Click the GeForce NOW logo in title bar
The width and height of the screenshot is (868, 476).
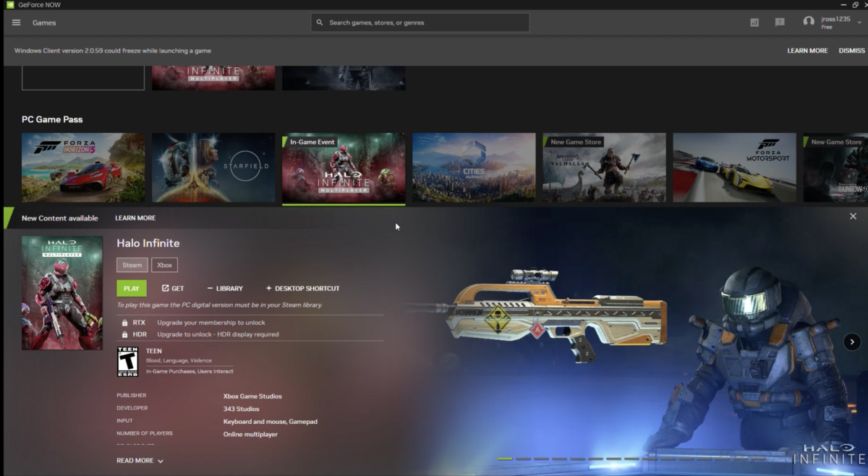coord(10,4)
